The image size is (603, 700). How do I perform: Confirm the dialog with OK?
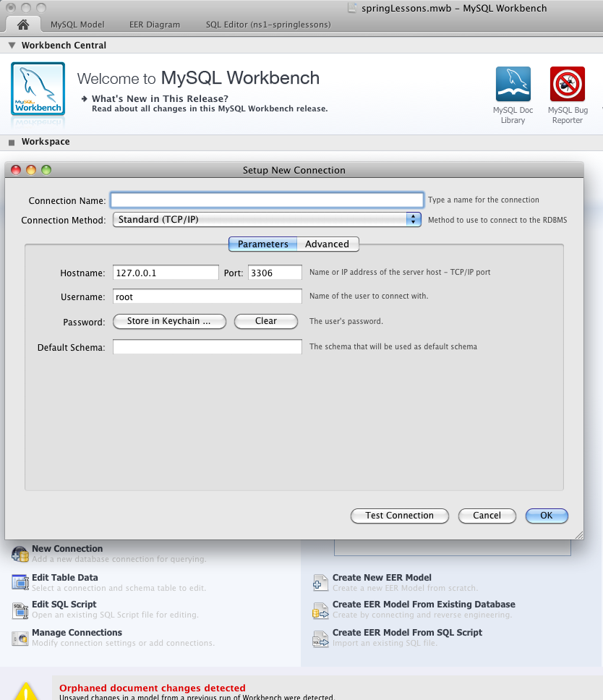(547, 516)
